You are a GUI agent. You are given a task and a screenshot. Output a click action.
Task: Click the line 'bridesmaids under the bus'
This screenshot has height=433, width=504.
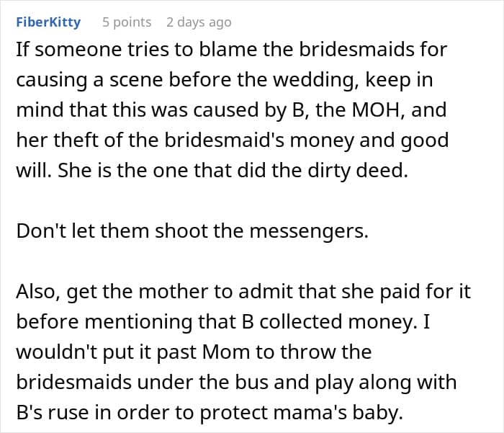(x=236, y=382)
